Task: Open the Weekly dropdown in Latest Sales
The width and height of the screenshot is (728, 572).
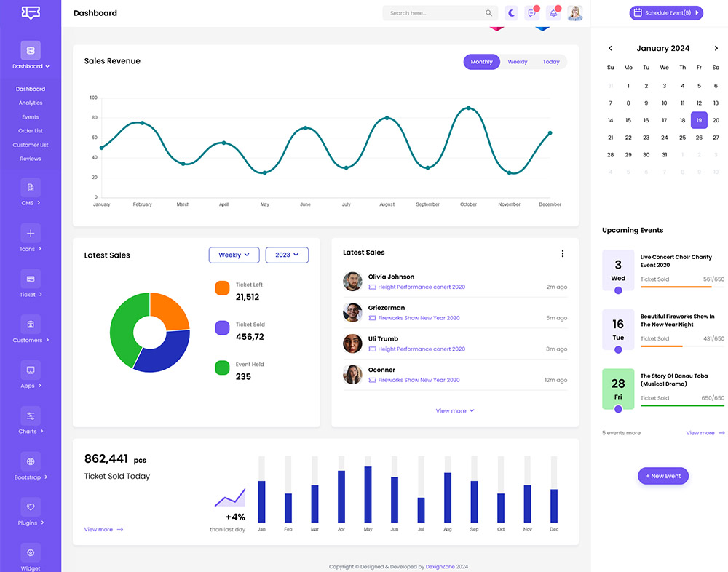Action: 234,255
